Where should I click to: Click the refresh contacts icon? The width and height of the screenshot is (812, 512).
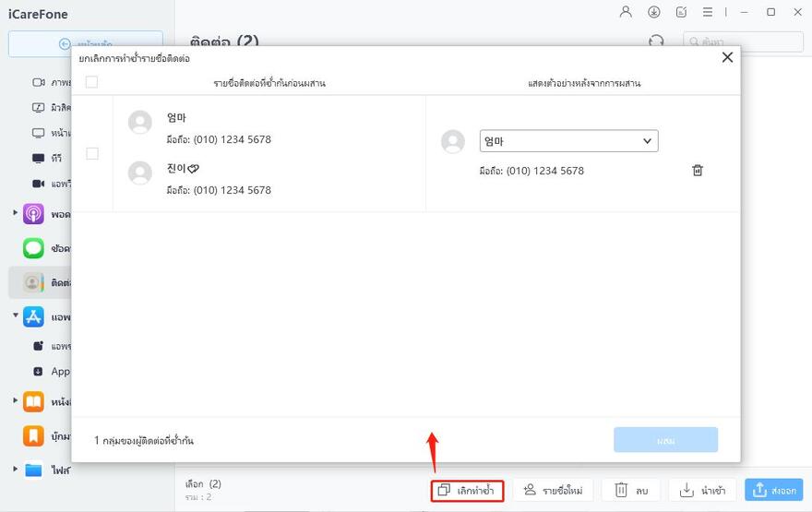[656, 41]
